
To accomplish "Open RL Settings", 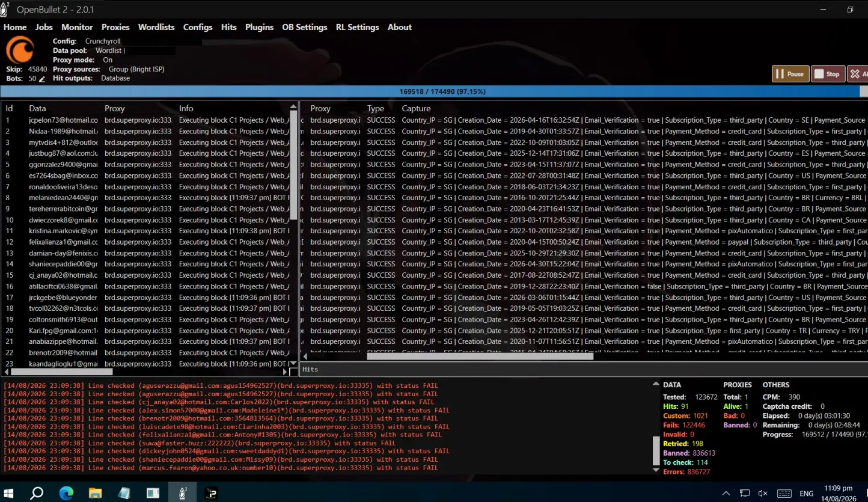I will pos(357,27).
